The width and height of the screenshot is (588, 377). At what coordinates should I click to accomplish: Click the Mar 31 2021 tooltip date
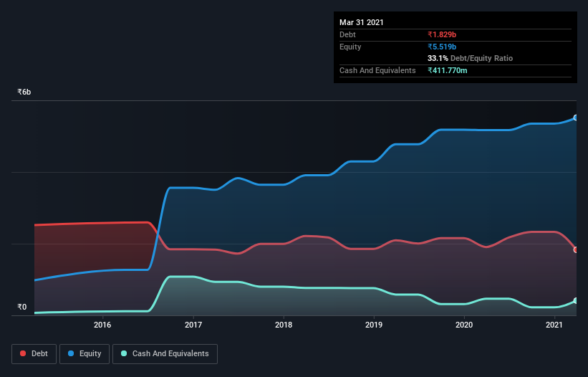click(362, 22)
